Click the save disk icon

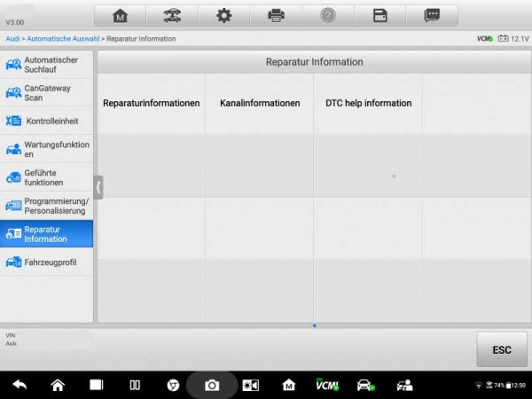380,16
